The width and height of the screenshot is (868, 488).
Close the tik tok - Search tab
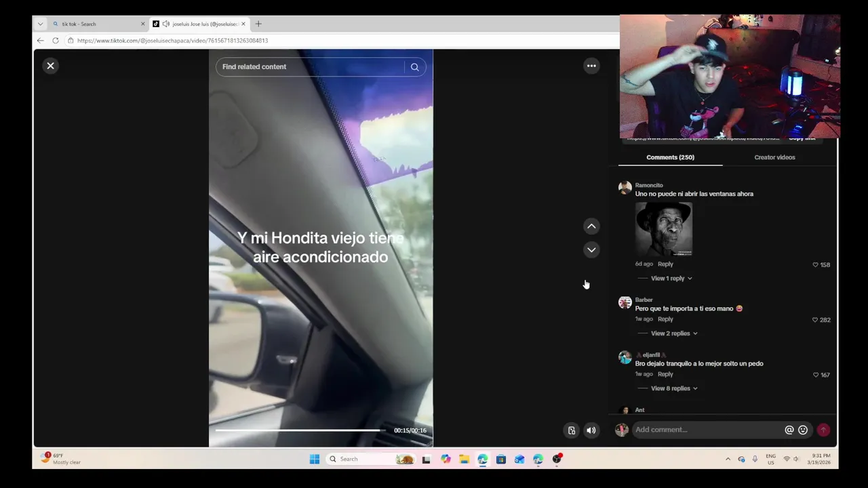[x=142, y=24]
